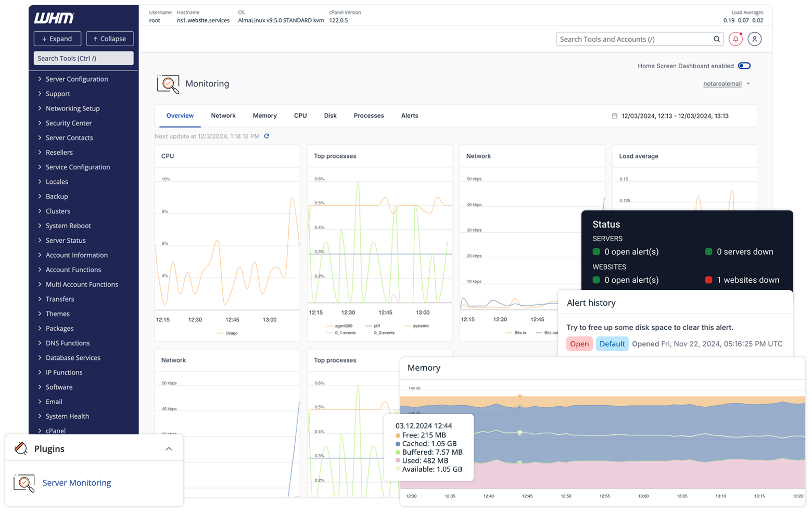
Task: Expand Service Configuration section
Action: click(x=78, y=167)
